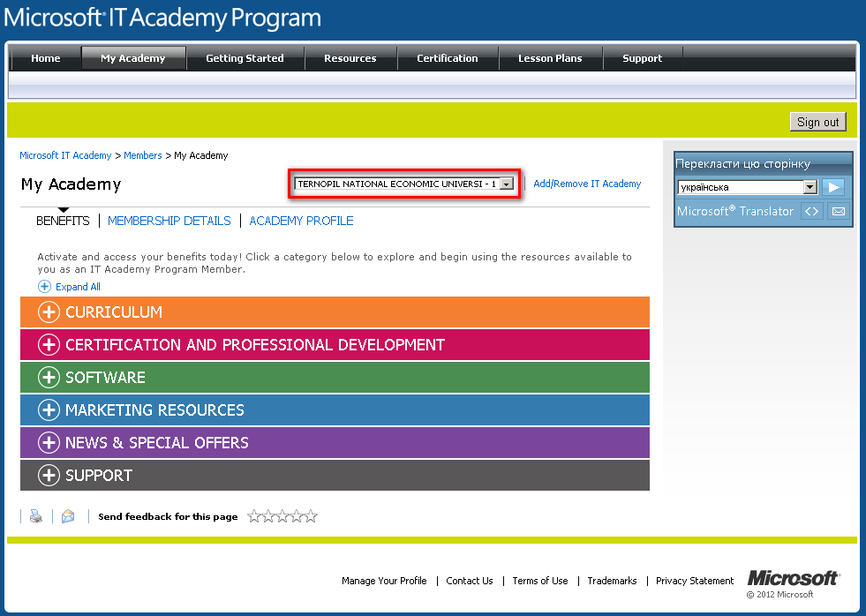Open Terms of Use footer link

click(540, 581)
